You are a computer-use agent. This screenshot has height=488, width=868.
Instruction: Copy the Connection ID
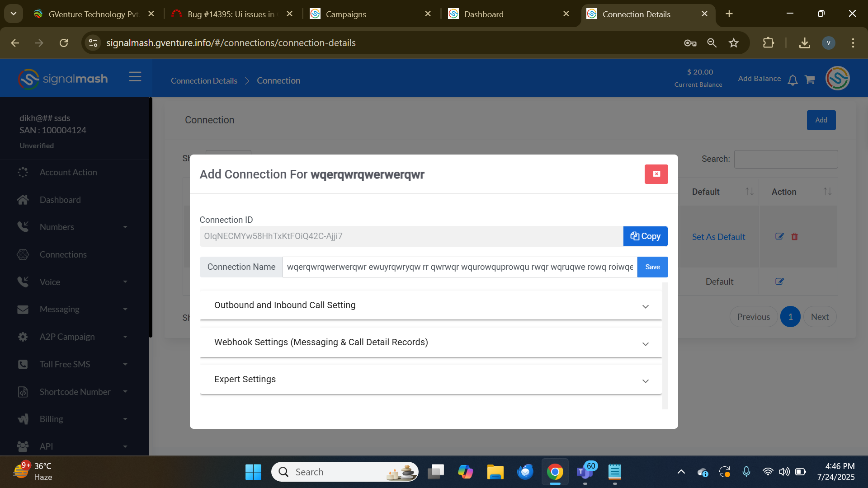645,236
